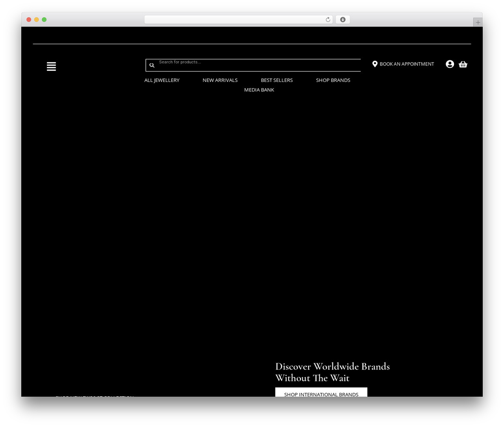Open a new browser tab with plus
Image resolution: width=504 pixels, height=427 pixels.
[x=478, y=22]
